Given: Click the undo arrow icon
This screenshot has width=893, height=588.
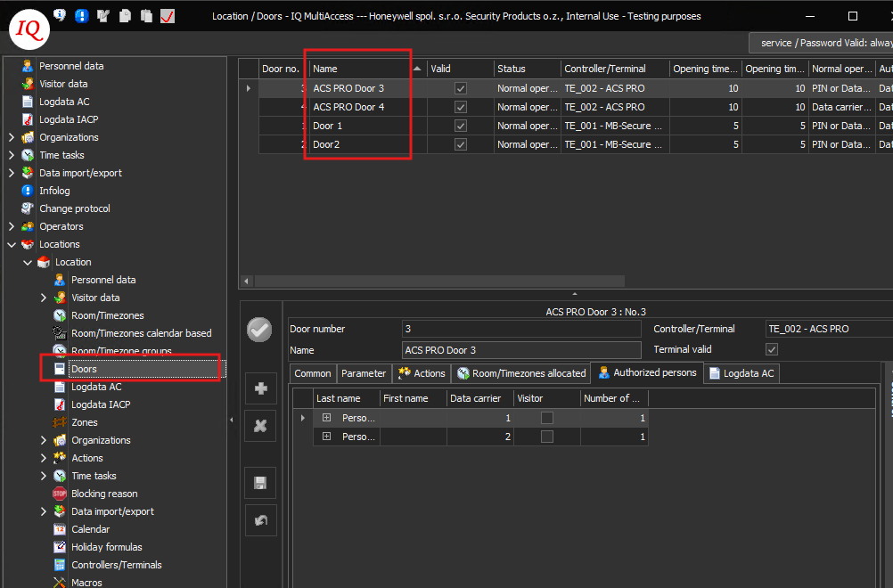Looking at the screenshot, I should (261, 520).
